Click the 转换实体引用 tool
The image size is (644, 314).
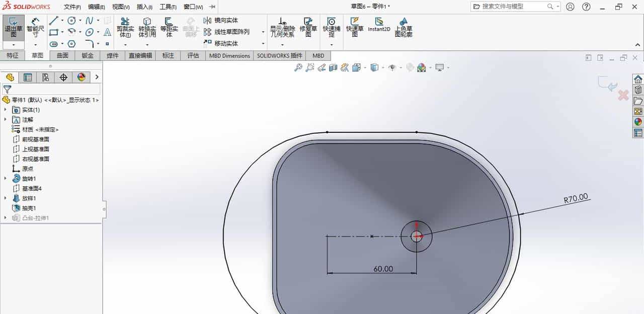(147, 28)
